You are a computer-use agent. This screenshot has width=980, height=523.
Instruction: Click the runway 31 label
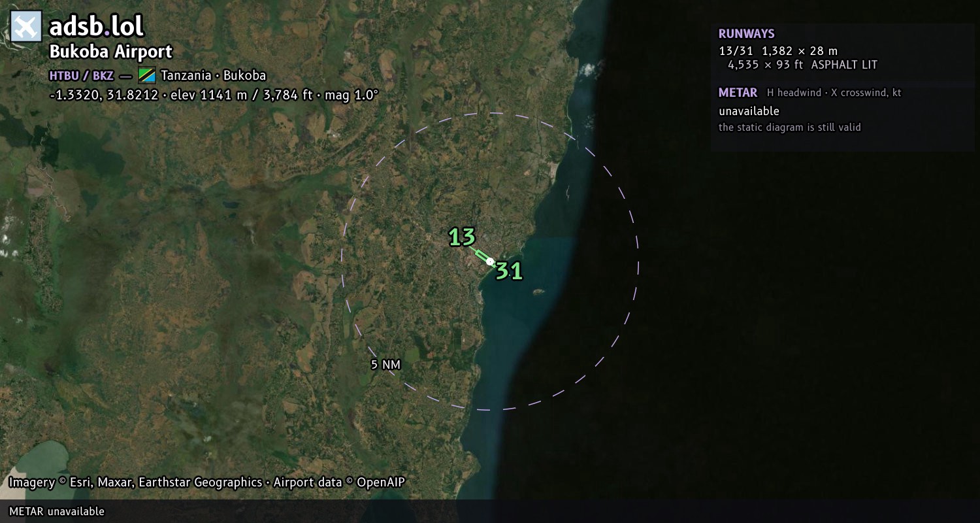[509, 271]
